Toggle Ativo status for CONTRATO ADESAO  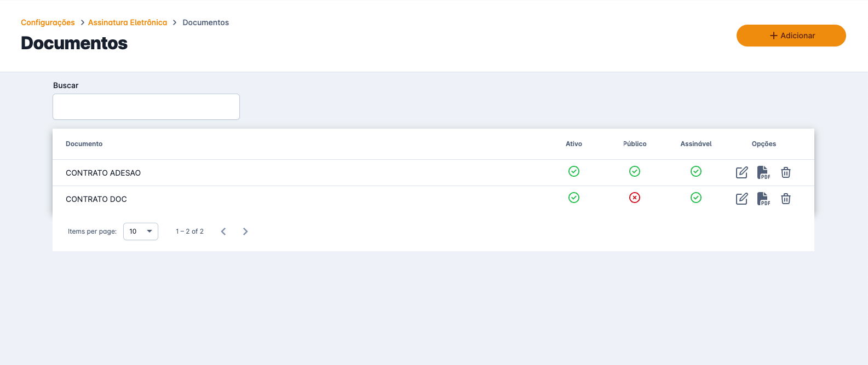click(x=574, y=171)
